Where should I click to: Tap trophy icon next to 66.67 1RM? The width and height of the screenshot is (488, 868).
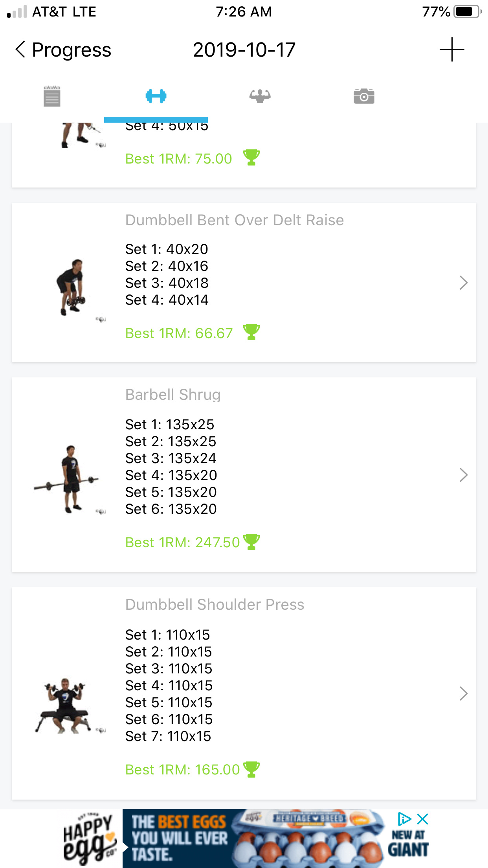251,332
